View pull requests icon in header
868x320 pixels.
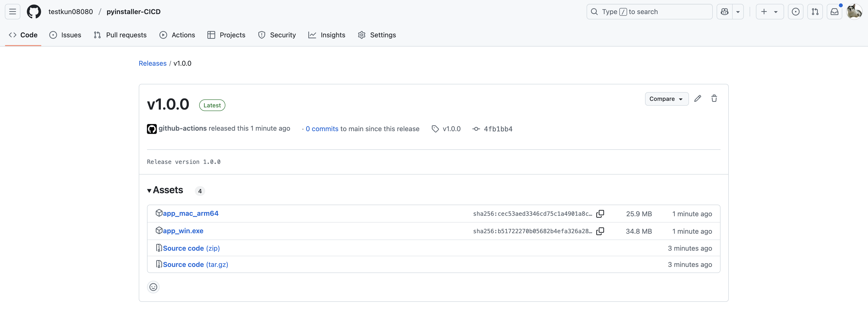click(x=815, y=12)
